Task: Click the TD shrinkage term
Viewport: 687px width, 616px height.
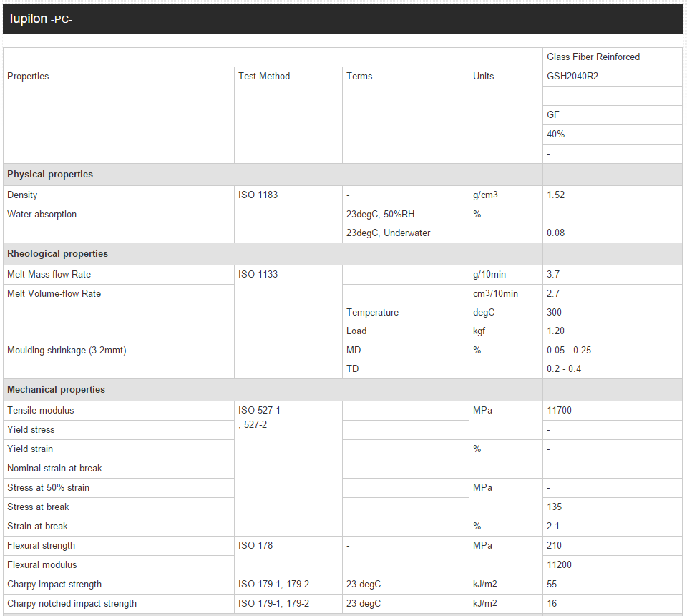Action: 352,369
